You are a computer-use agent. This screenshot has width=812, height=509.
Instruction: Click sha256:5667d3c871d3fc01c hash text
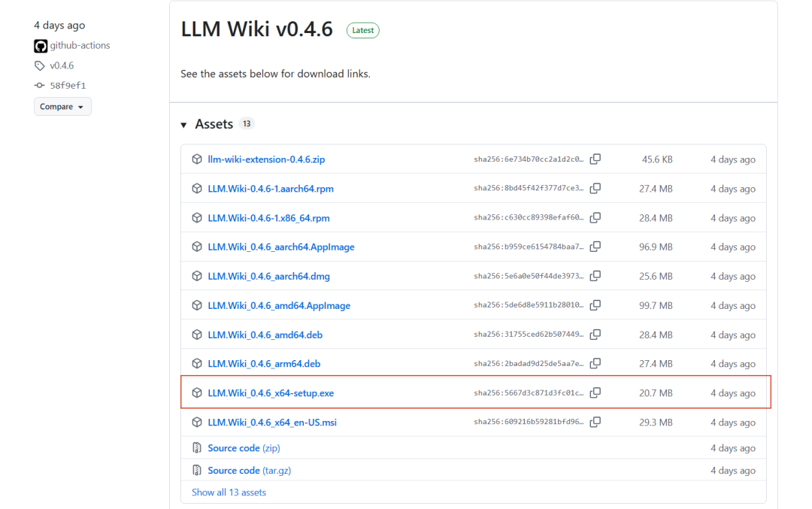529,392
